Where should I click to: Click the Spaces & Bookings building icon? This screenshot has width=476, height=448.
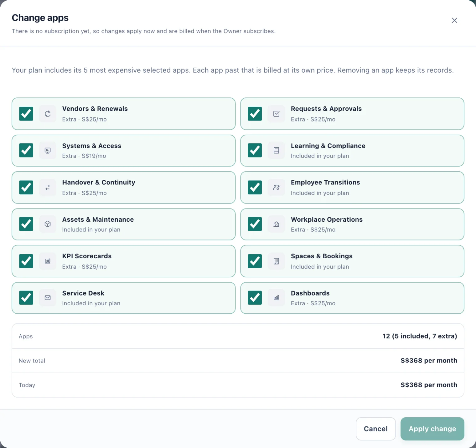coord(276,261)
